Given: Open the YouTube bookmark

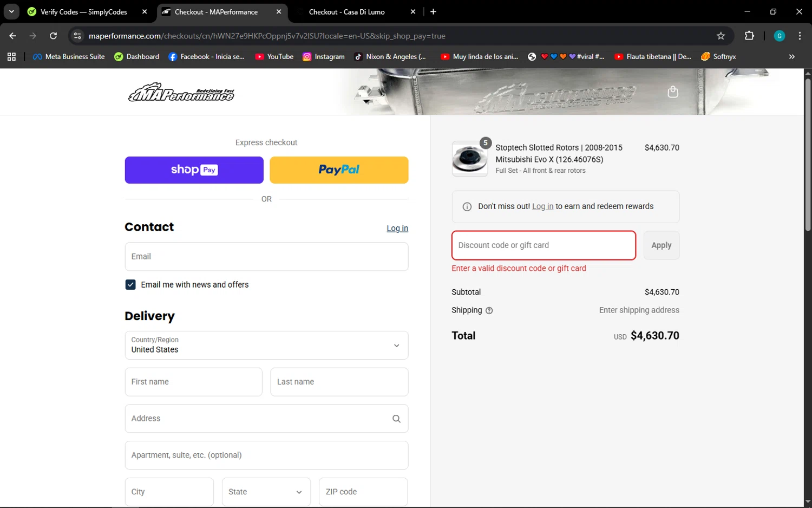Looking at the screenshot, I should (274, 56).
